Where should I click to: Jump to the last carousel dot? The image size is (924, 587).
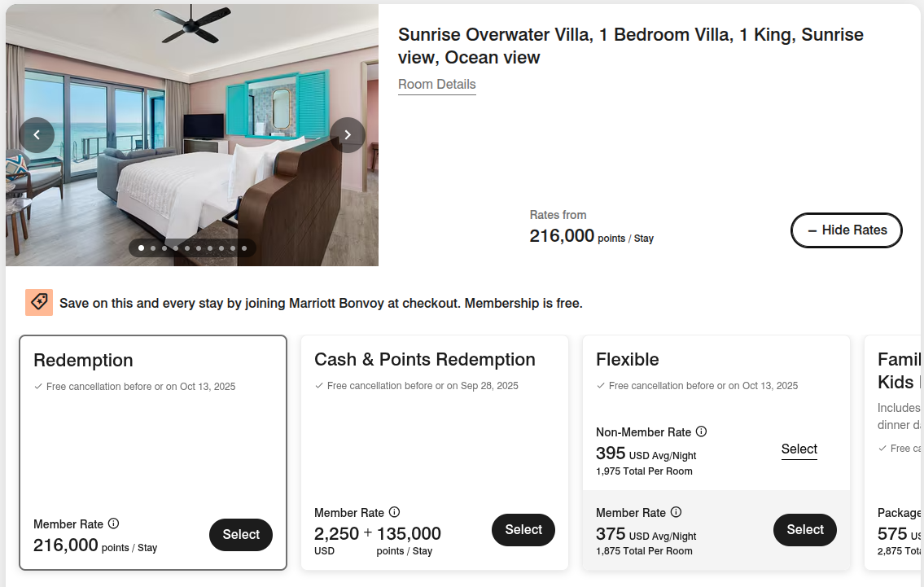[x=244, y=248]
